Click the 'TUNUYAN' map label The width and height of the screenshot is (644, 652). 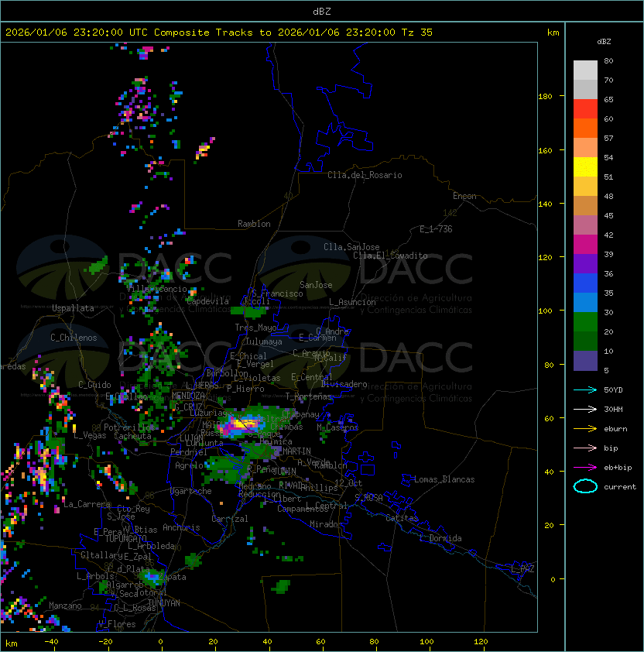point(164,603)
